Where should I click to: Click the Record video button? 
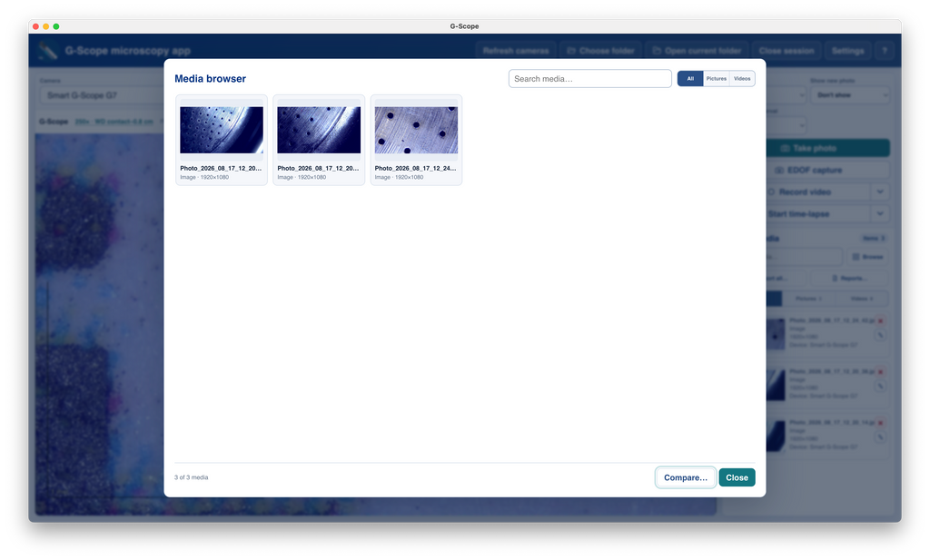click(x=818, y=192)
